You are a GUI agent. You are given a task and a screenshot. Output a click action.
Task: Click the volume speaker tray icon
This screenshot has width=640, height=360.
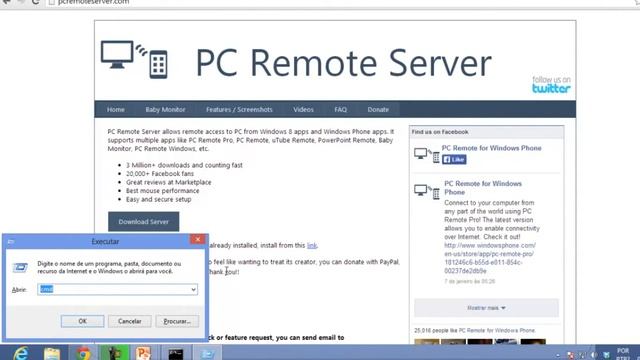coord(594,355)
